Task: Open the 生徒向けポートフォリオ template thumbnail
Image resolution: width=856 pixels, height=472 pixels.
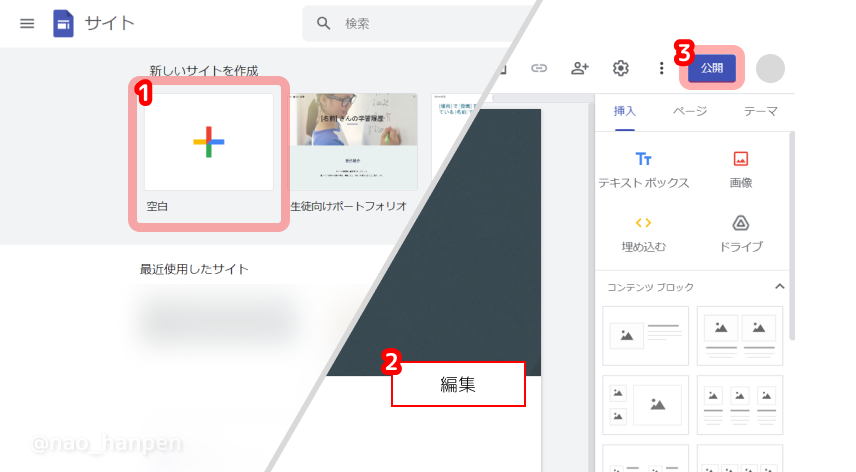Action: coord(354,142)
